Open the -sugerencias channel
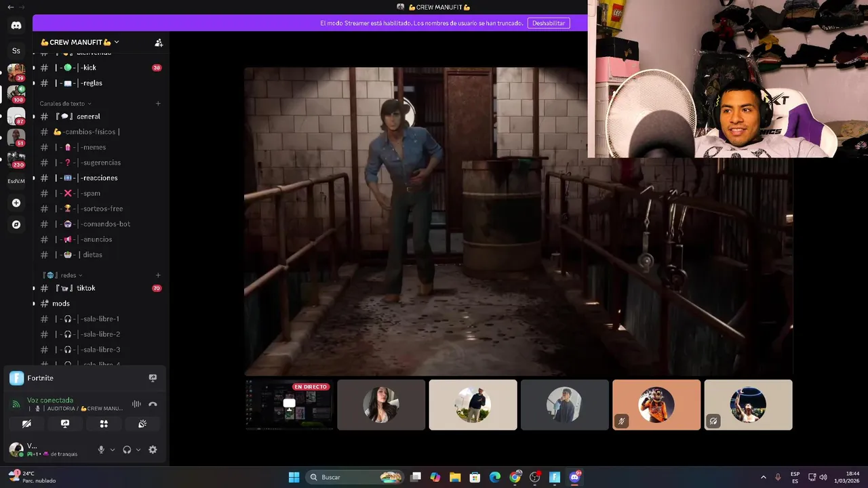The height and width of the screenshot is (488, 868). (100, 163)
